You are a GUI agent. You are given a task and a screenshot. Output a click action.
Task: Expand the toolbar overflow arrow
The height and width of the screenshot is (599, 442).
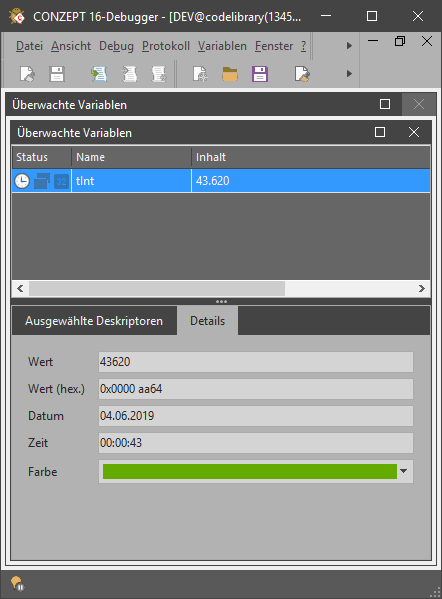click(349, 74)
